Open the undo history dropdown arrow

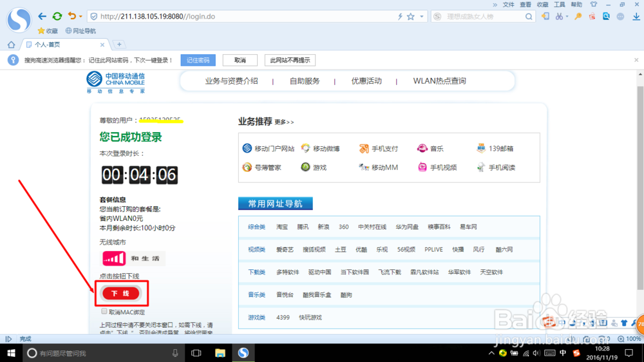[80, 17]
